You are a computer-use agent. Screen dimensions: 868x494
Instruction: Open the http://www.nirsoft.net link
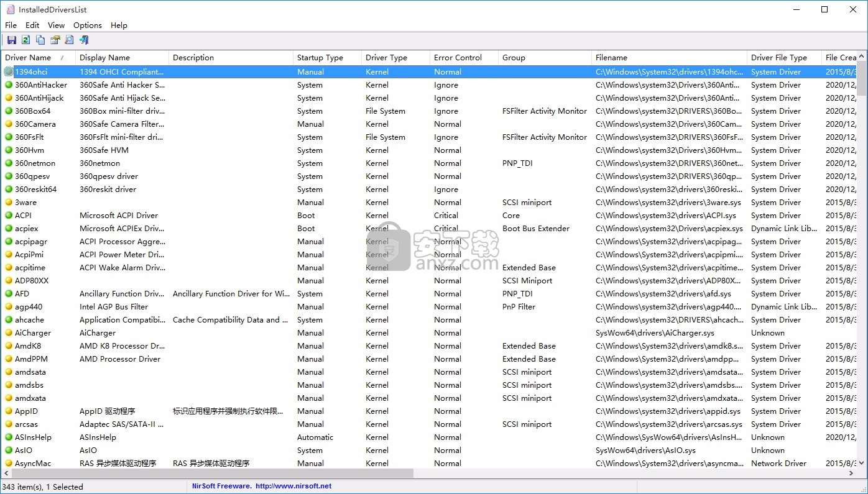(x=293, y=487)
